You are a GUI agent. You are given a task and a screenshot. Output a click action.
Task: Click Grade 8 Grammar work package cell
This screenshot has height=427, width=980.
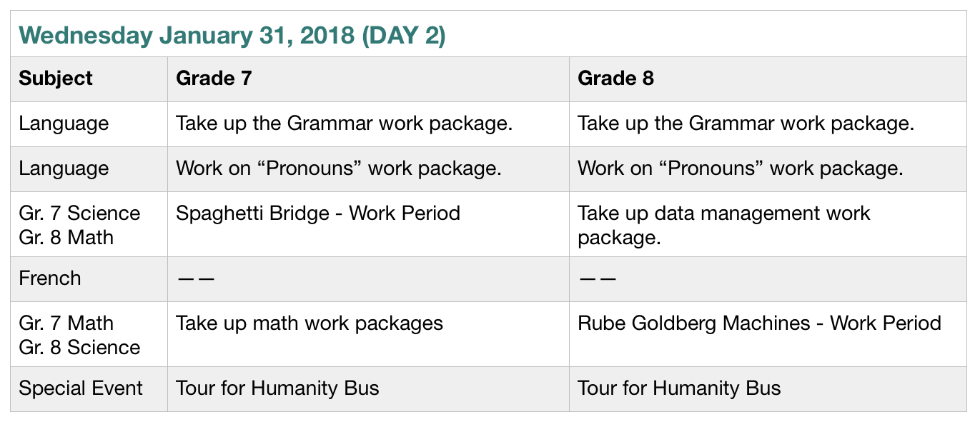[746, 124]
